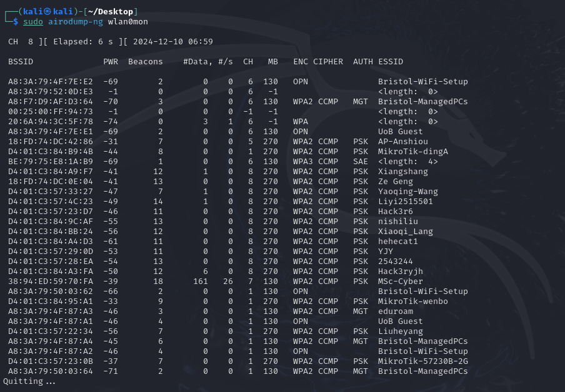The image size is (565, 392).
Task: Click BSSID 38:94:ED:59:70:FA
Action: [x=51, y=281]
